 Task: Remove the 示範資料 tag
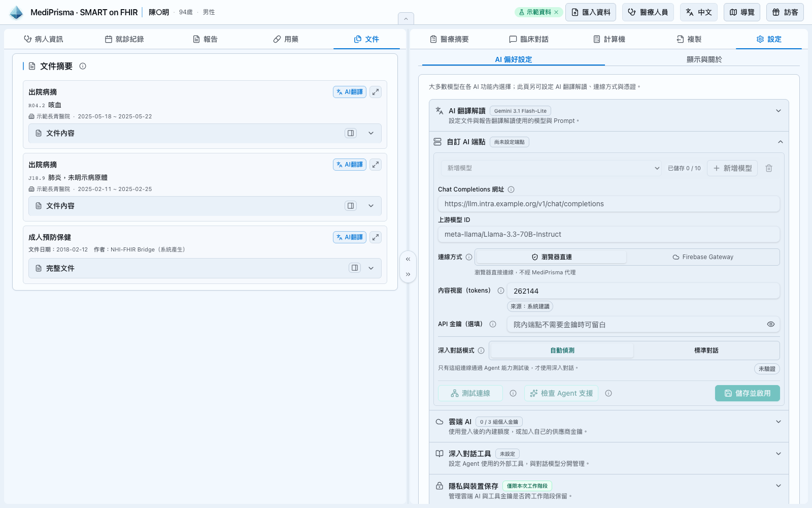556,12
